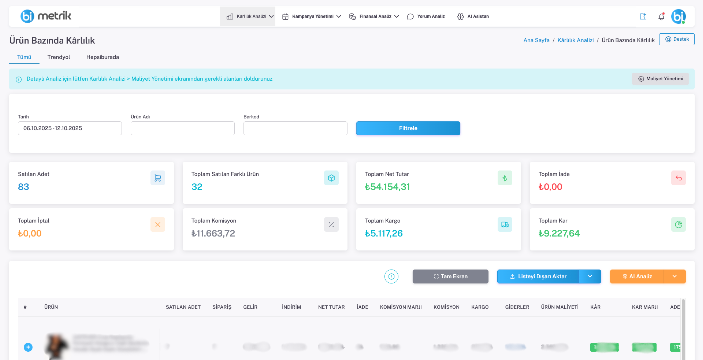Viewport: 703px width, 360px height.
Task: Go to Ana Sayfa breadcrumb link
Action: [536, 40]
